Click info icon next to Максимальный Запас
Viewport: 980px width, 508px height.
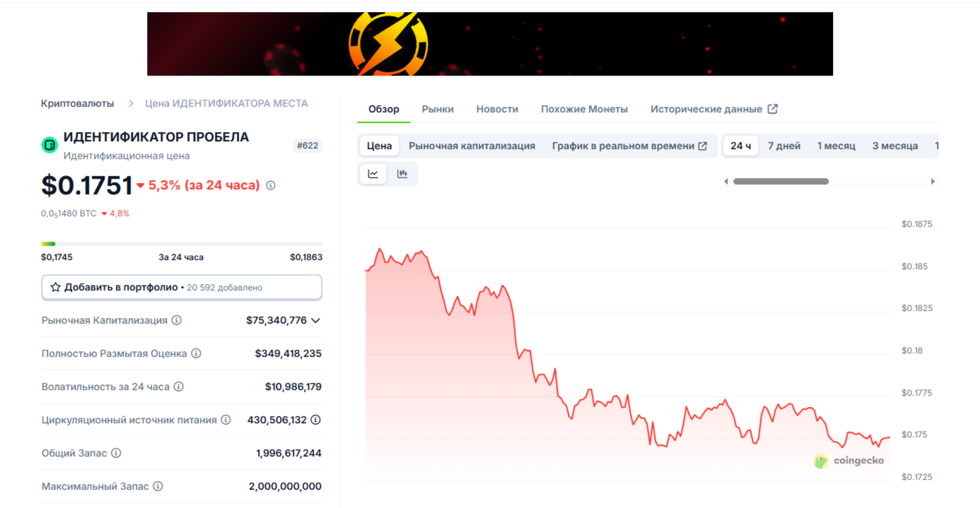158,486
